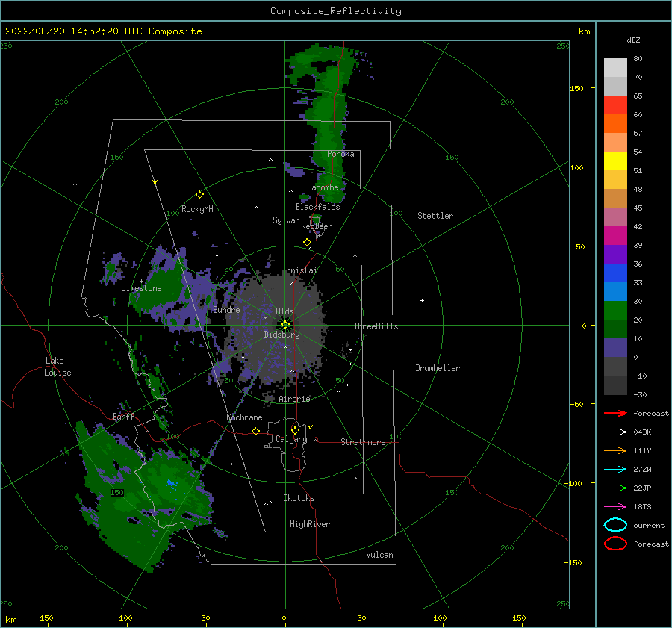The width and height of the screenshot is (672, 628).
Task: Select the orange 60–57 dBZ swatch
Action: [615, 124]
